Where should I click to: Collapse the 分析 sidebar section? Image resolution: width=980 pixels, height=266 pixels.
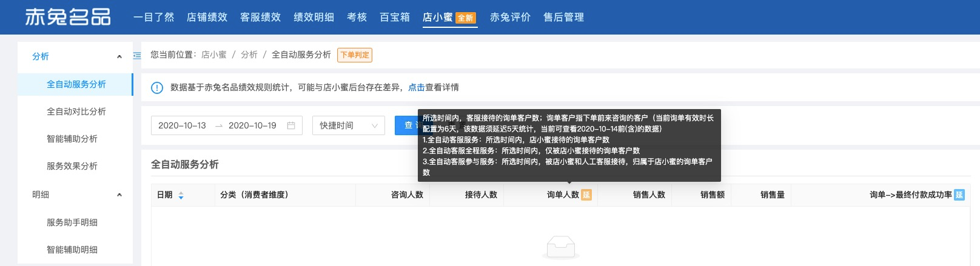coord(119,56)
